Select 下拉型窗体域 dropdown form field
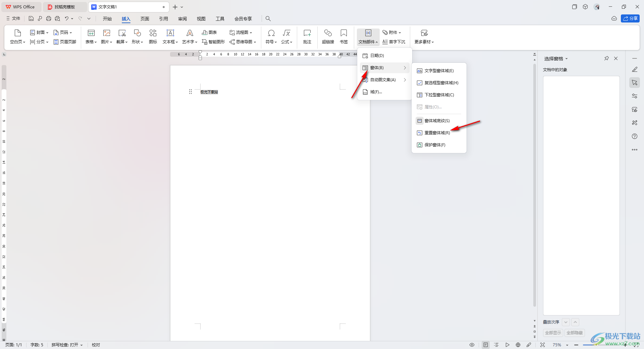This screenshot has height=349, width=644. pos(439,95)
